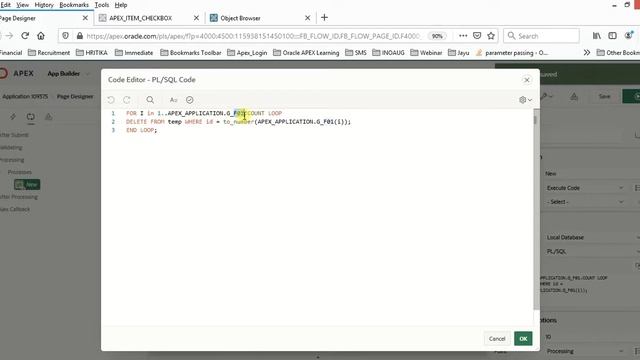
Task: Open a new tab with plus button
Action: point(324,18)
